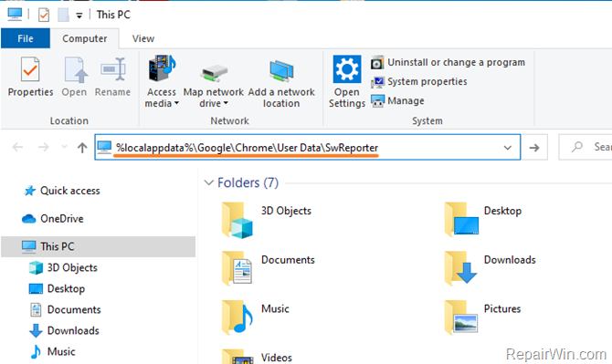Click the Back navigation arrow
This screenshot has width=612, height=364.
tap(17, 147)
